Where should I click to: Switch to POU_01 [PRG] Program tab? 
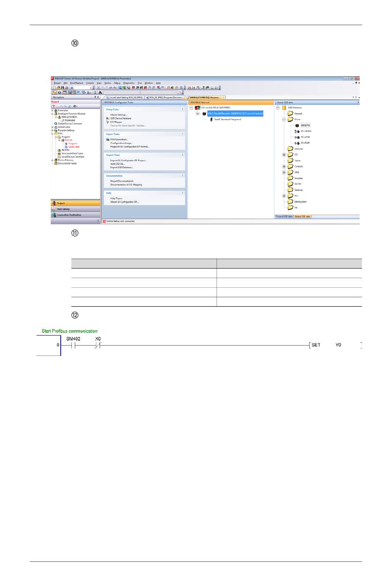[x=165, y=97]
